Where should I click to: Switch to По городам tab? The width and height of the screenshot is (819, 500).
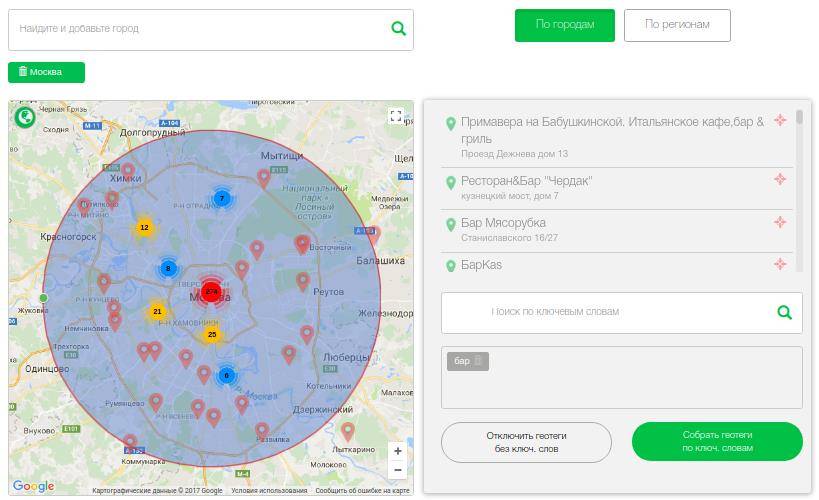point(565,25)
